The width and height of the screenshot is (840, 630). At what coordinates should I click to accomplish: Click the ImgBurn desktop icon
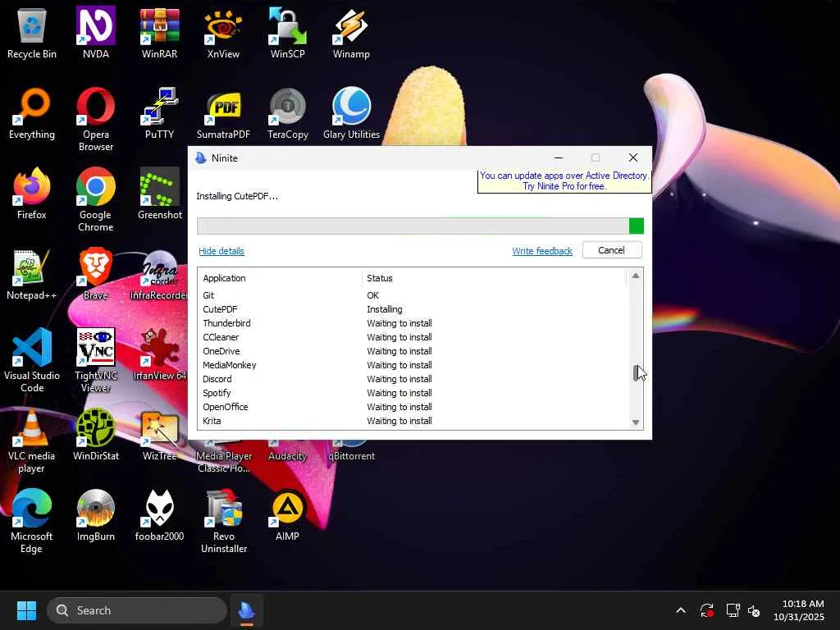95,515
